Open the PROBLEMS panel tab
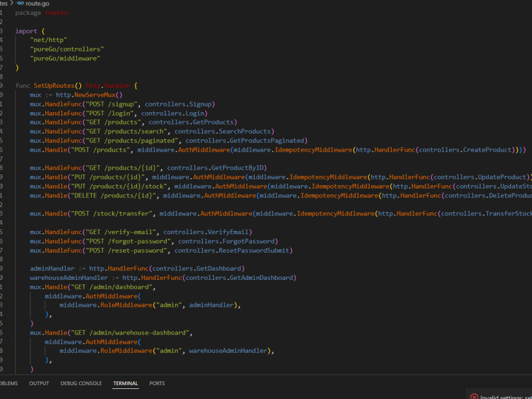This screenshot has width=532, height=399. pyautogui.click(x=9, y=384)
